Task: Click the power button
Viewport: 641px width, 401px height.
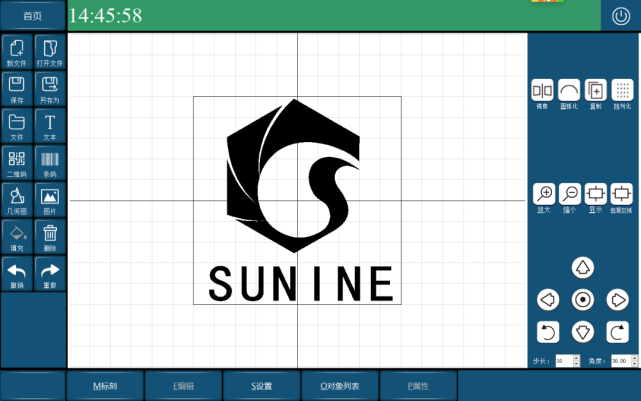Action: point(621,16)
